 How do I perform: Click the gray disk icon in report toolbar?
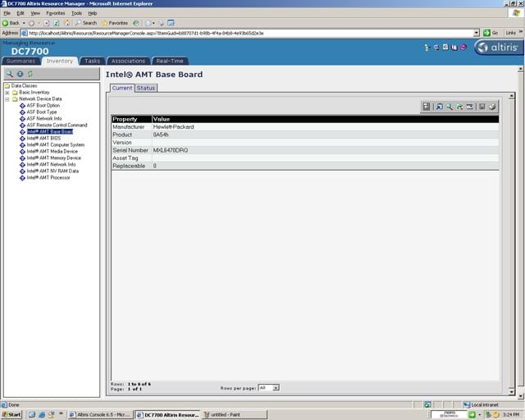pyautogui.click(x=482, y=107)
